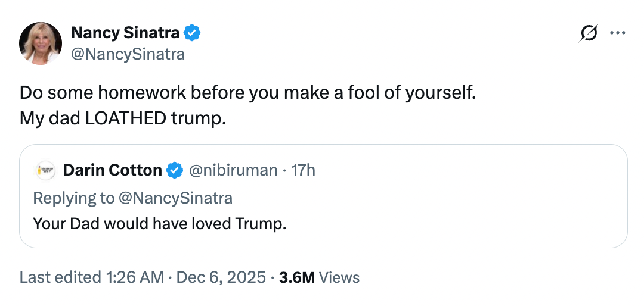644x306 pixels.
Task: Open Nancy Sinatra display name link
Action: tap(125, 33)
